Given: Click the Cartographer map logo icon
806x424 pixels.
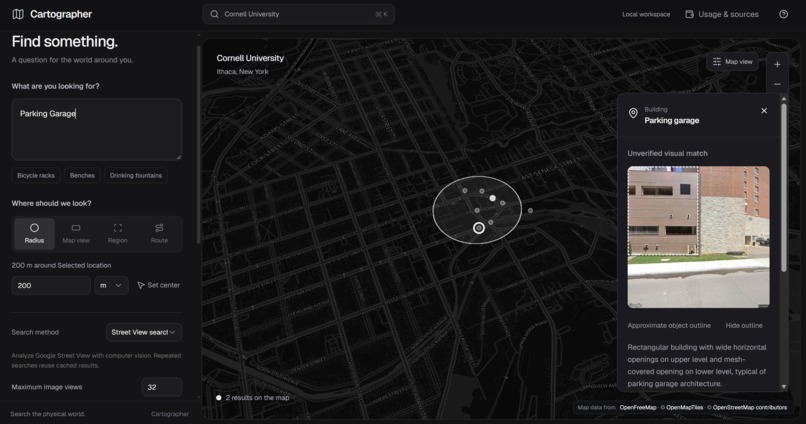Looking at the screenshot, I should 18,14.
